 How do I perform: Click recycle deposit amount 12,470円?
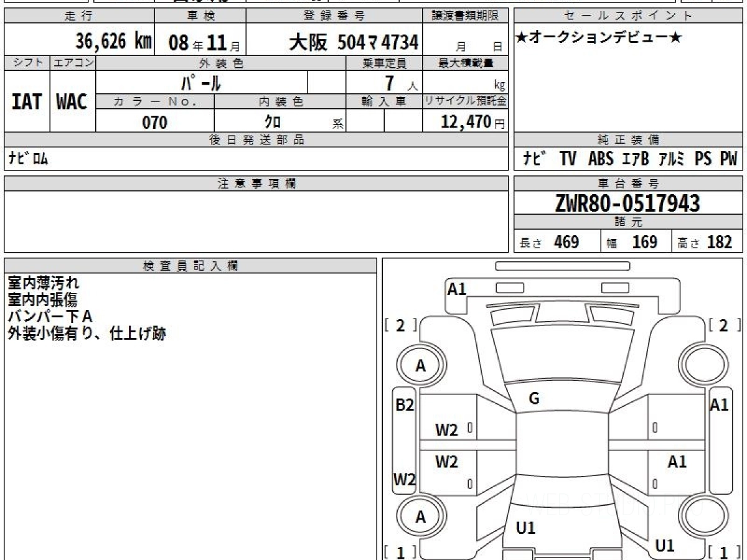tap(464, 122)
